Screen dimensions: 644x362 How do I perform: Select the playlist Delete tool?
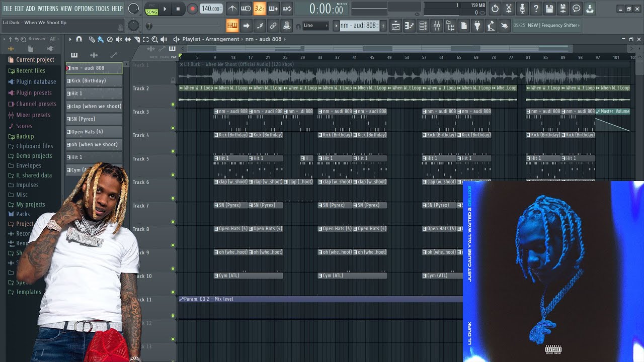pyautogui.click(x=110, y=39)
